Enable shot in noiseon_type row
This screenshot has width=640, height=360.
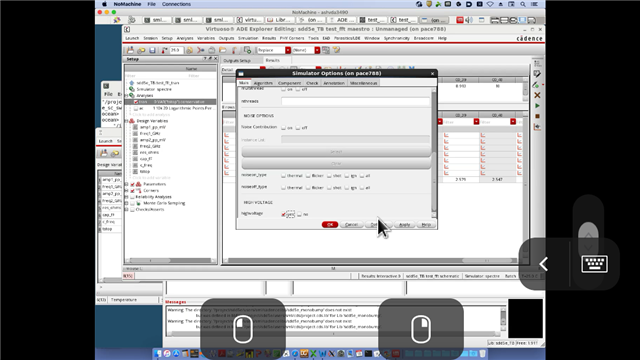tap(329, 176)
